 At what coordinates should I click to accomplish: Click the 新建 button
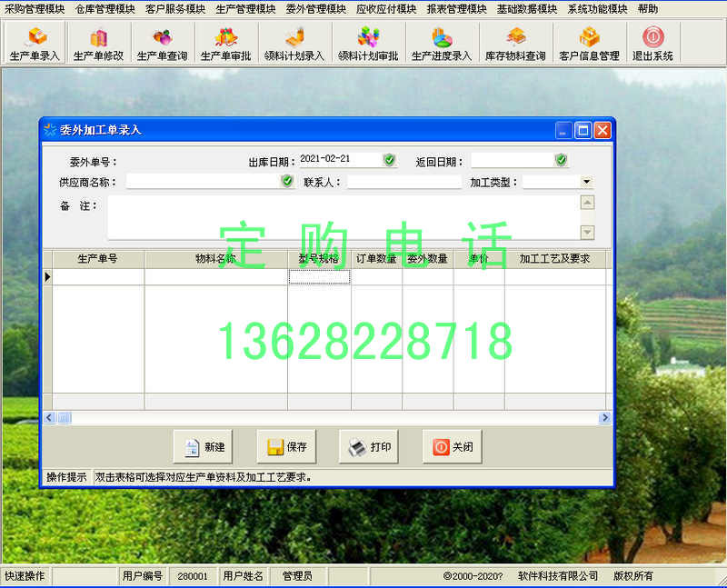click(x=203, y=447)
